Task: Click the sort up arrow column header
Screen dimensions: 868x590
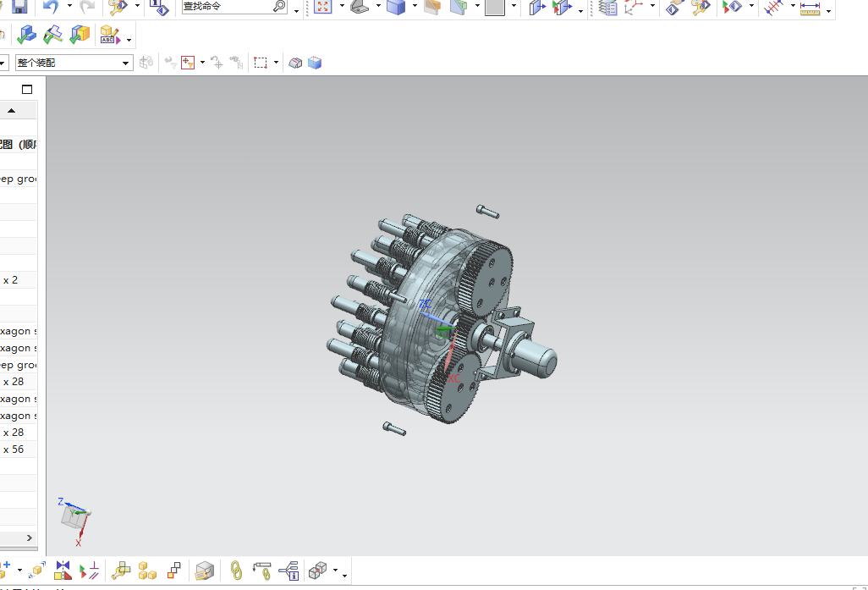Action: pos(11,111)
